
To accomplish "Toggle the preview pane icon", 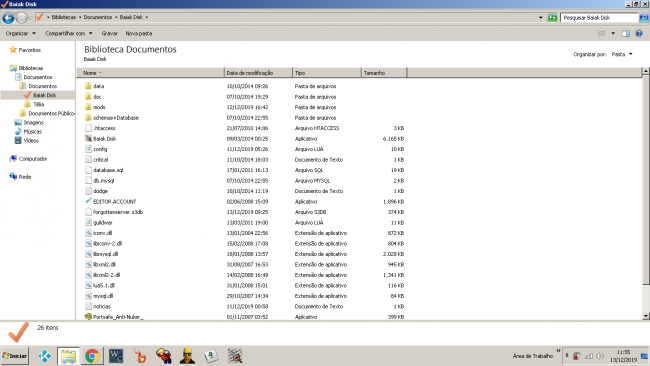I will pyautogui.click(x=626, y=34).
